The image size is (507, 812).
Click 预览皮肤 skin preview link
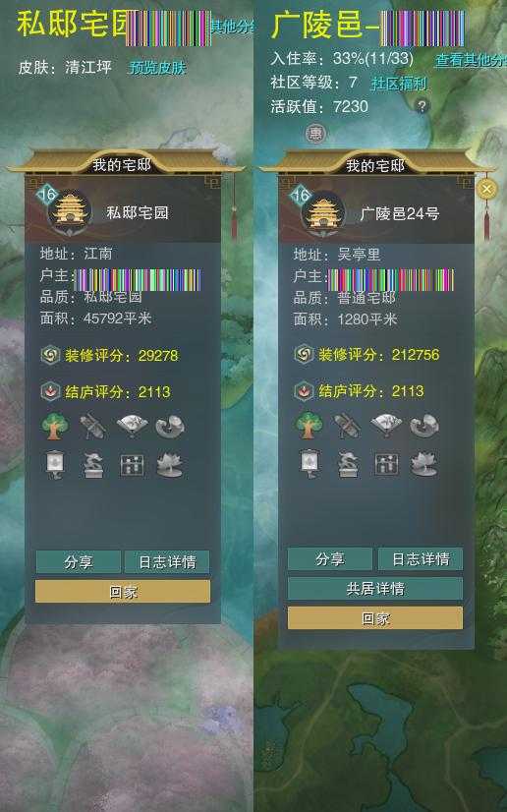157,68
